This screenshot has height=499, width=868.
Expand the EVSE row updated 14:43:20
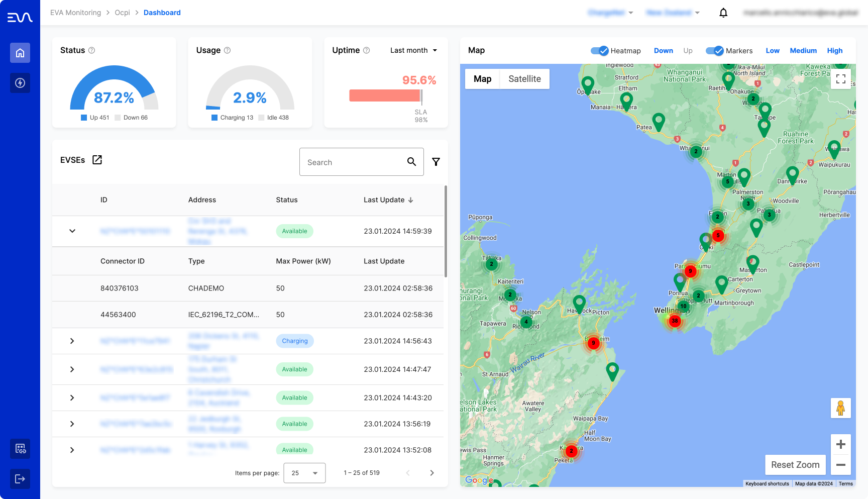72,398
